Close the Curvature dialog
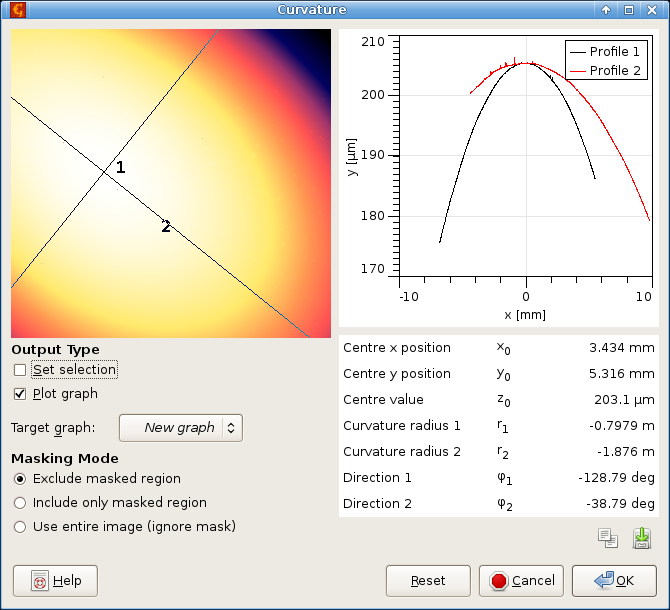This screenshot has height=610, width=670. pos(652,10)
